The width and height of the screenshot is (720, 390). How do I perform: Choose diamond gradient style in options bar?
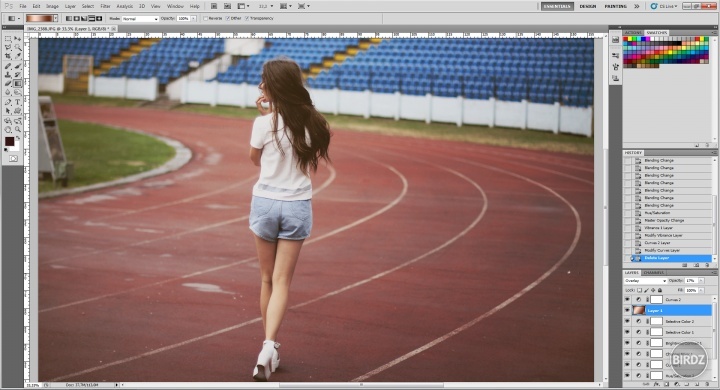[x=99, y=18]
